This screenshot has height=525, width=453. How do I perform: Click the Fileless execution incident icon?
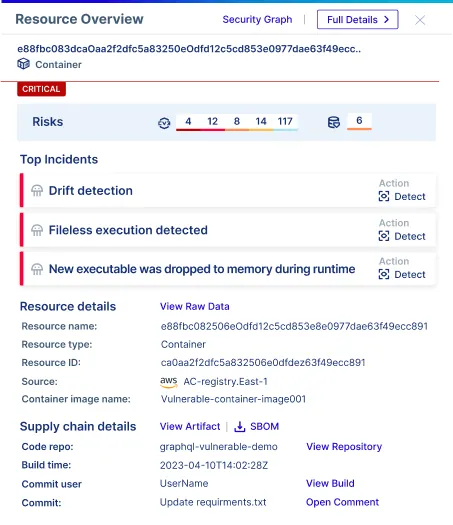(x=37, y=230)
